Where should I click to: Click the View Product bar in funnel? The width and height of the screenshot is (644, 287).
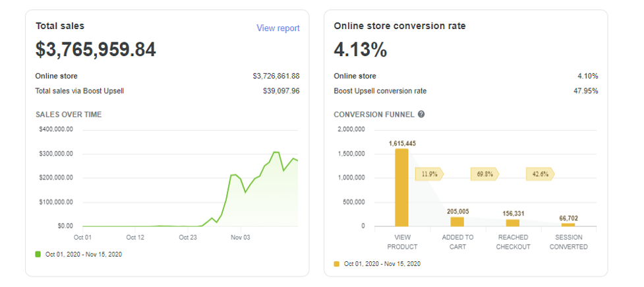coord(401,187)
